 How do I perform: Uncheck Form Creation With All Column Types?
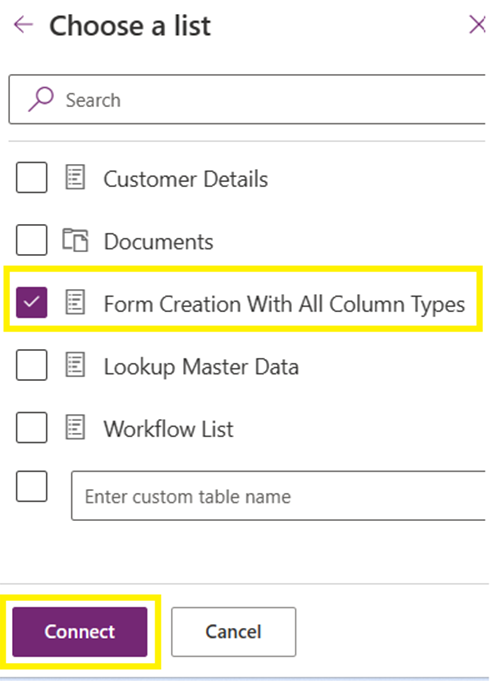click(31, 302)
